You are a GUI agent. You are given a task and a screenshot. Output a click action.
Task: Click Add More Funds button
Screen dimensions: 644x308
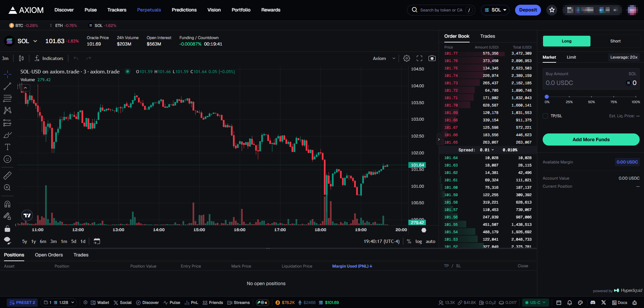click(591, 140)
